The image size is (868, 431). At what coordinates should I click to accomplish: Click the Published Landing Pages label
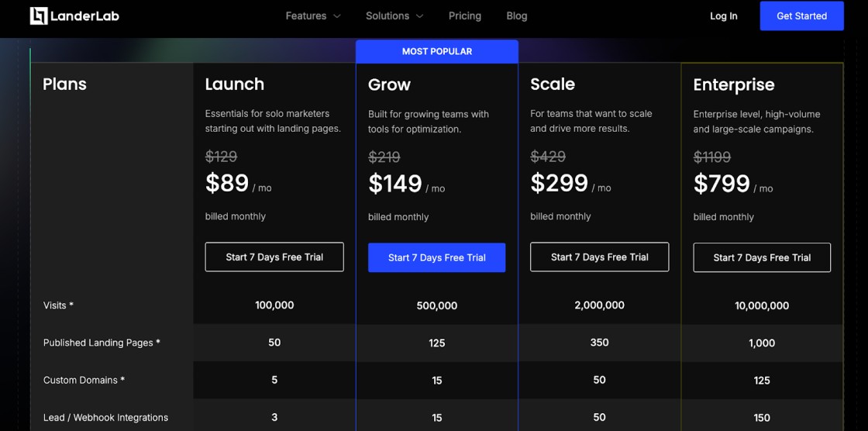(102, 343)
